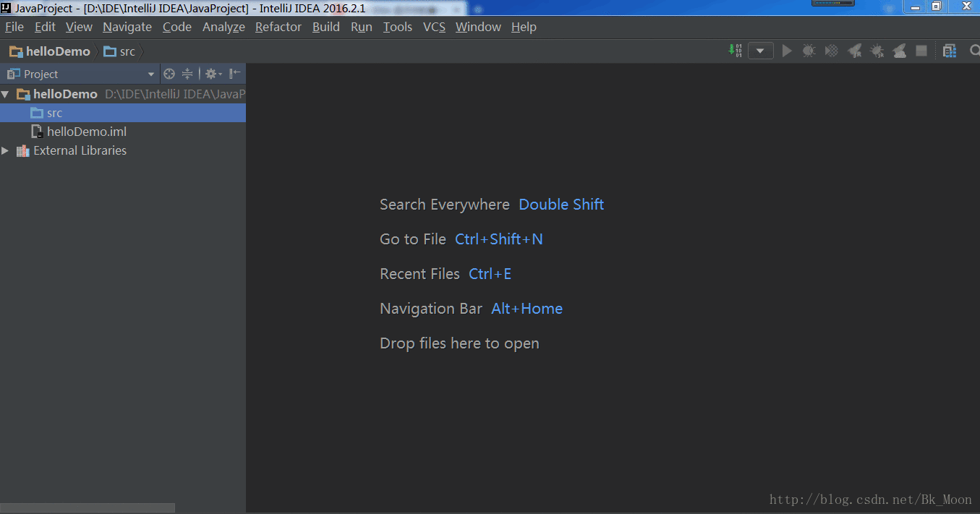Open the Run menu

click(362, 27)
